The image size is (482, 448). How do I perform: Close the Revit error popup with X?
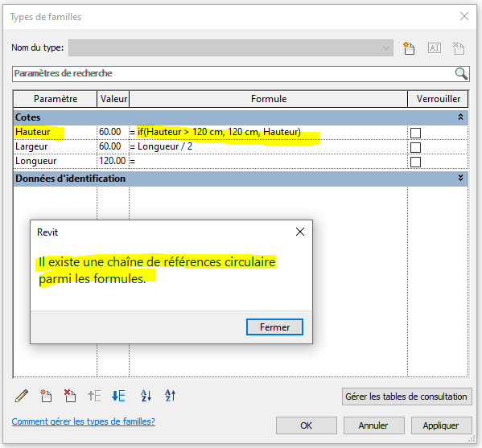[x=300, y=232]
